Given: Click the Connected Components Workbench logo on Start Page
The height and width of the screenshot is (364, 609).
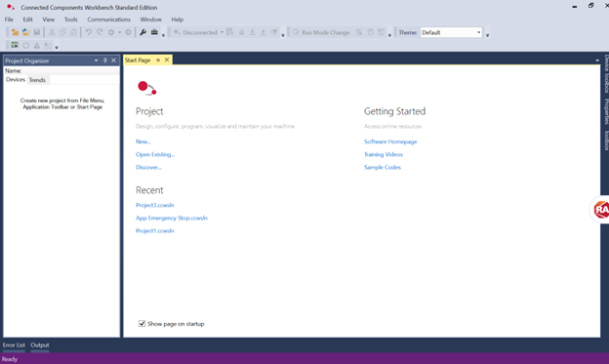Looking at the screenshot, I should [146, 88].
